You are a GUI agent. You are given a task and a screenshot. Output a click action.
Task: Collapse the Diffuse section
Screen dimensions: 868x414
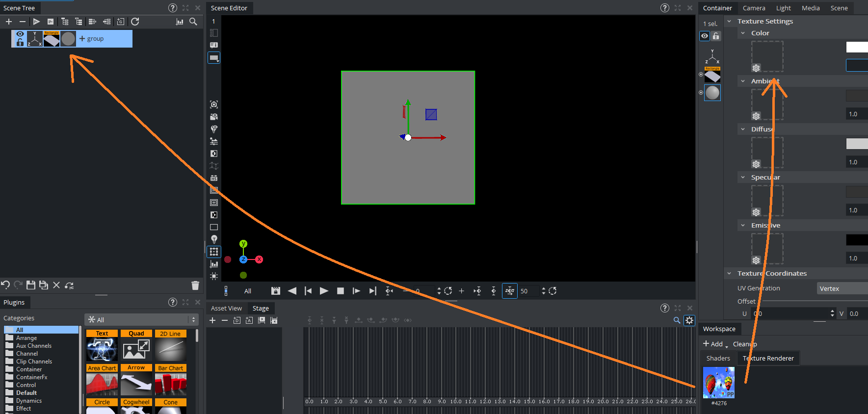pyautogui.click(x=743, y=129)
